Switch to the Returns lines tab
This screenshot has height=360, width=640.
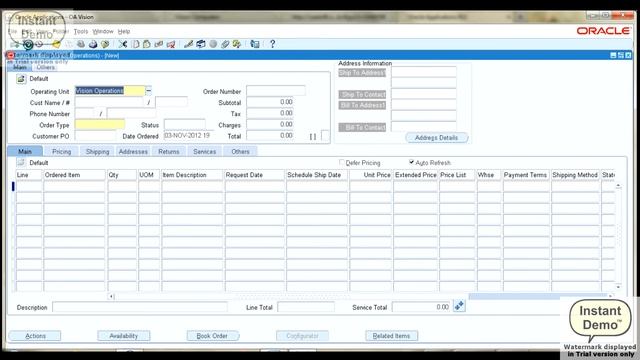(169, 151)
